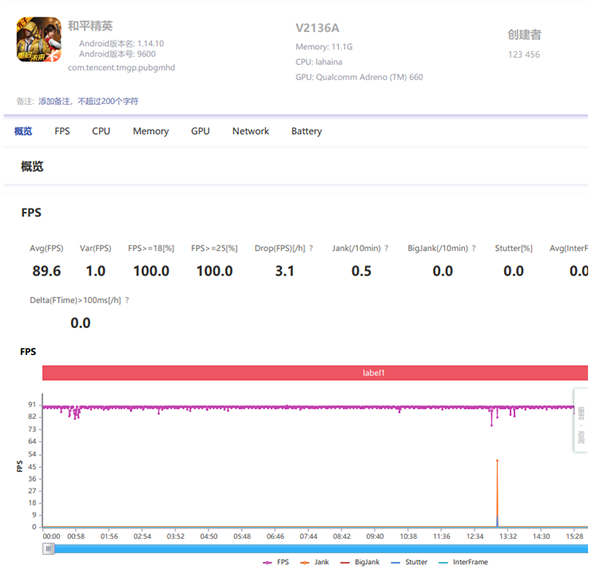Open the CPU tab
The height and width of the screenshot is (570, 600).
point(101,131)
